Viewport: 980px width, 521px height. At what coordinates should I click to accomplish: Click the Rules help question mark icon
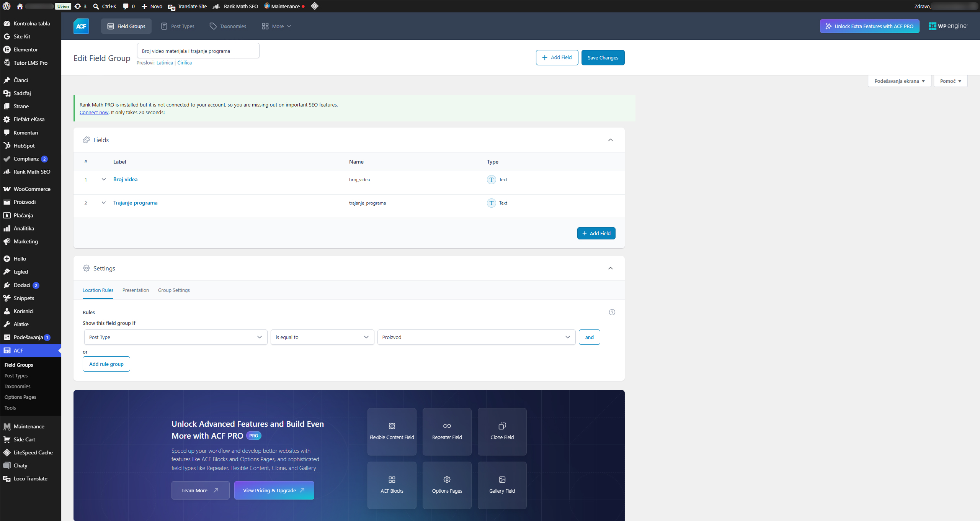pyautogui.click(x=612, y=312)
